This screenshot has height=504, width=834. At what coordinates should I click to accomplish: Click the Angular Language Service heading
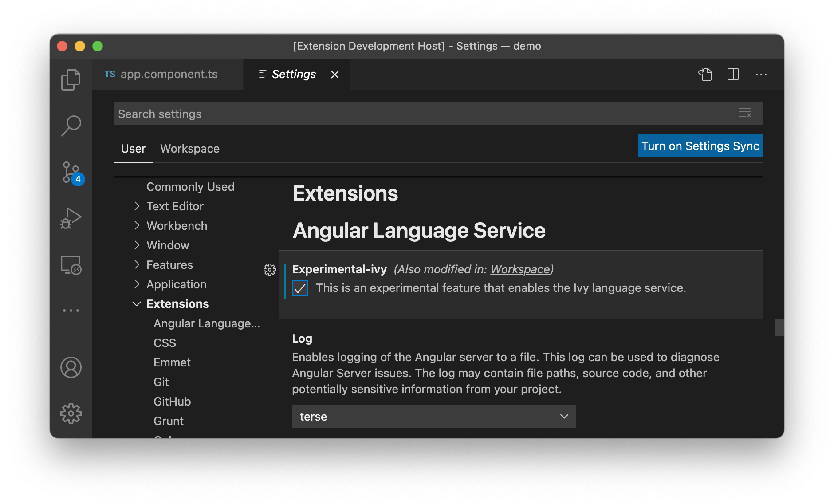419,230
